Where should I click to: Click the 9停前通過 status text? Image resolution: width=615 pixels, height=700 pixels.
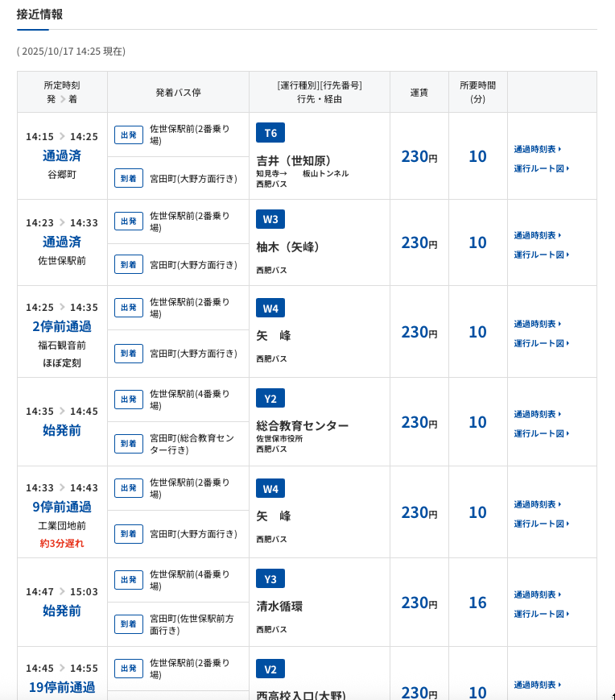62,507
